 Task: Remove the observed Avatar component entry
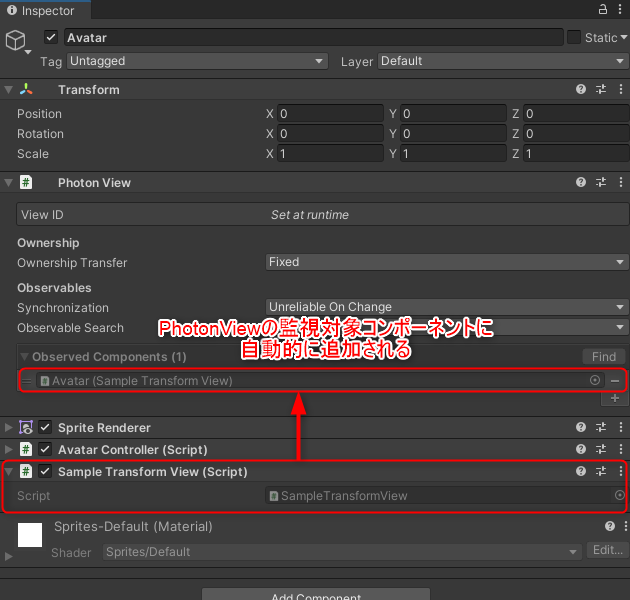615,381
